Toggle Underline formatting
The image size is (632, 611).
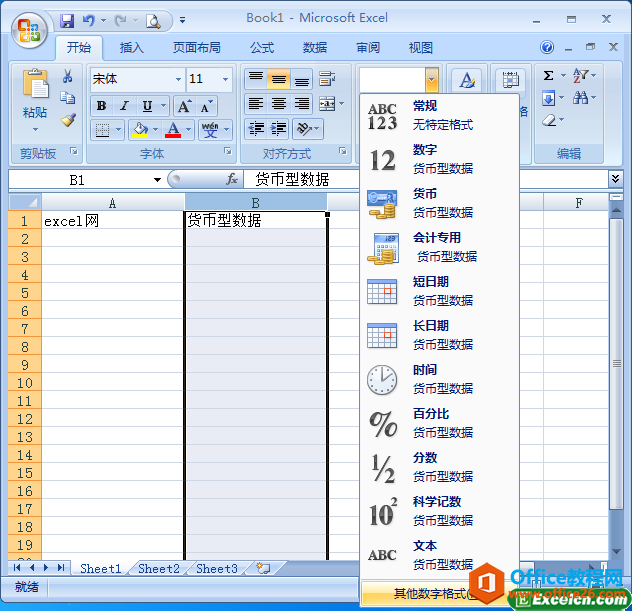(x=148, y=106)
